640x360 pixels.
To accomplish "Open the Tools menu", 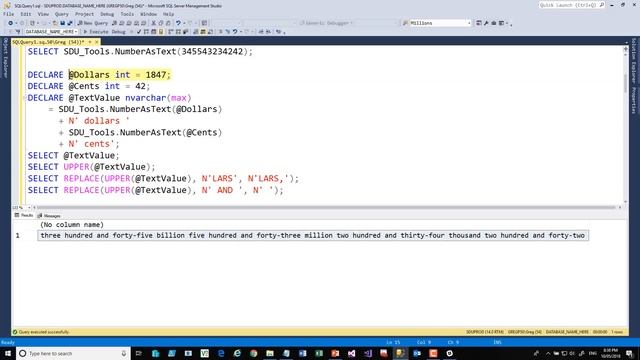I will (x=127, y=14).
